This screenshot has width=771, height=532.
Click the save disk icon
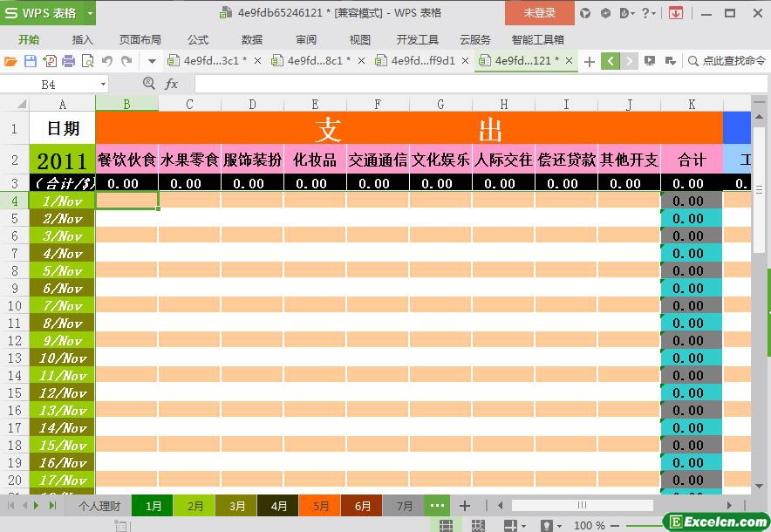point(30,61)
